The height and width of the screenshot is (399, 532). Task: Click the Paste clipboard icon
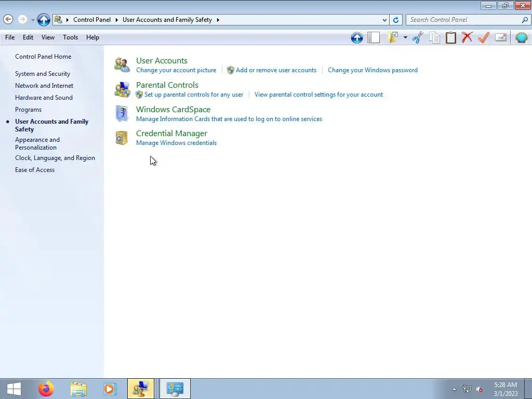(x=450, y=37)
